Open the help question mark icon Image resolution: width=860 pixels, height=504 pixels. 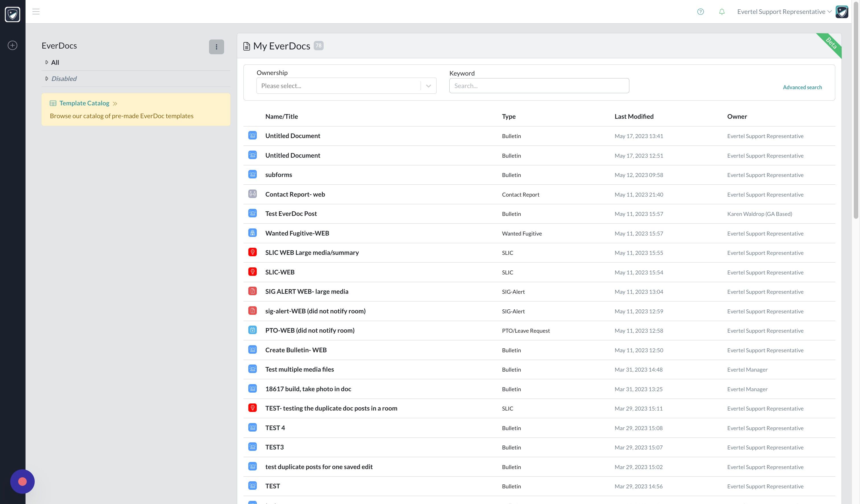click(700, 12)
